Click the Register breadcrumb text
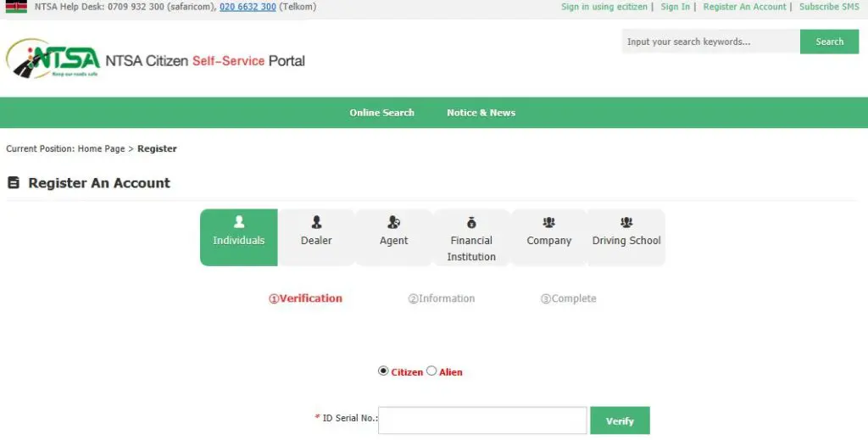Screen dimensions: 868x440 pos(157,148)
